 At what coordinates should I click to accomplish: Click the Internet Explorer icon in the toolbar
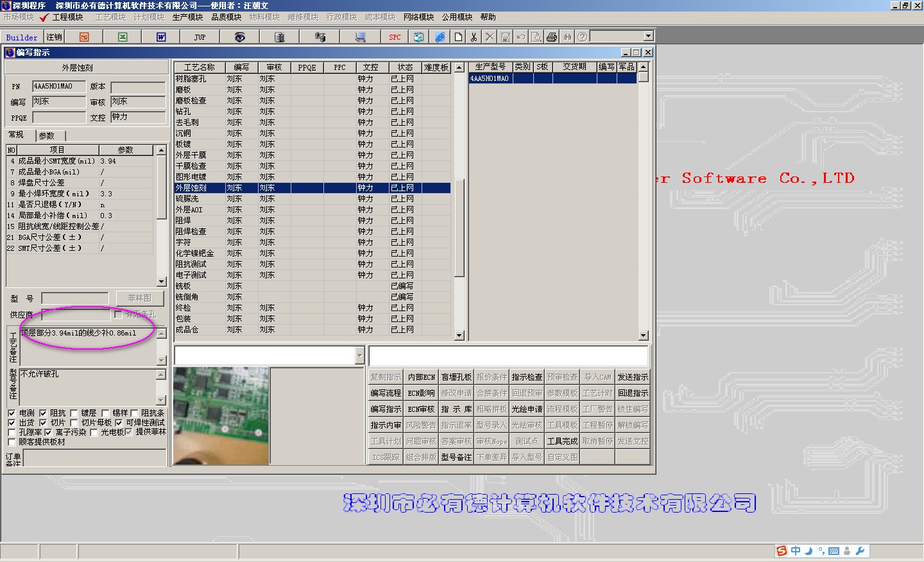click(440, 37)
